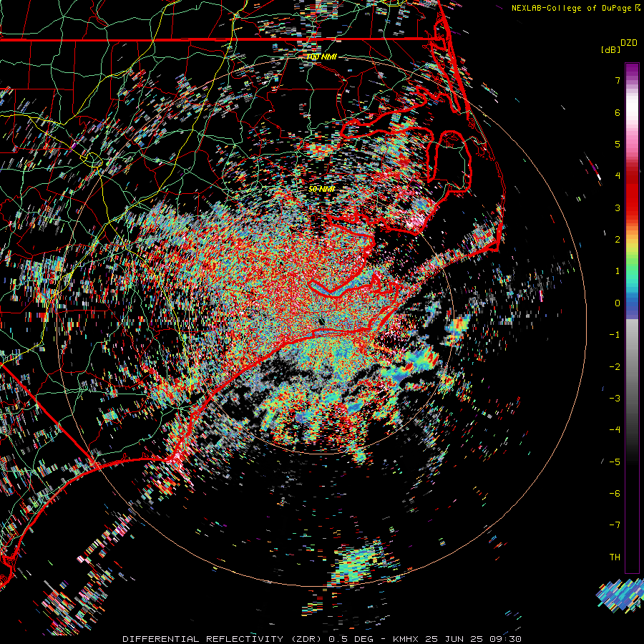Click the -2 value on the dB scale
This screenshot has width=644, height=644.
(615, 366)
